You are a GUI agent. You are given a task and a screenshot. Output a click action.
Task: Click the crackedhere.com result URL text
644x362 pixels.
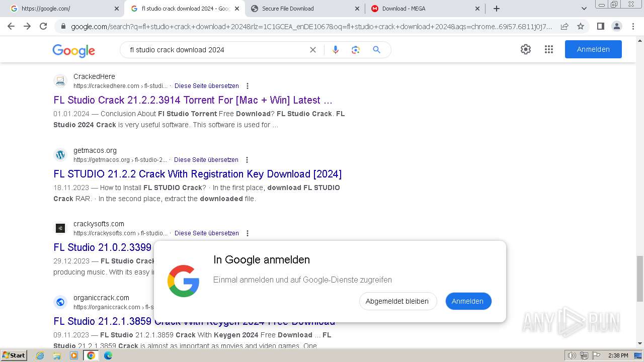pos(120,86)
